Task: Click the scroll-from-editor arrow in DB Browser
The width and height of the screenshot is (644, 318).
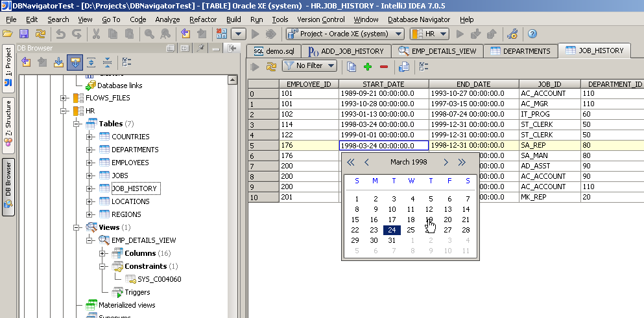Action: (58, 62)
